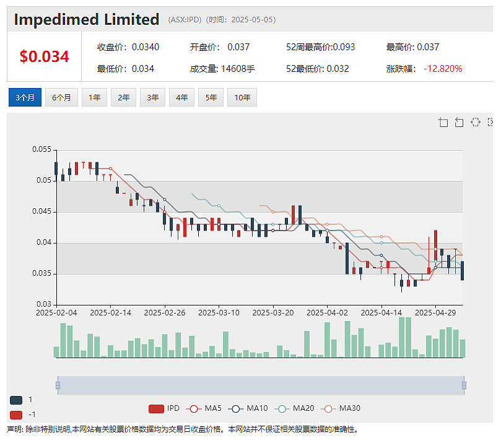501x448 pixels.
Task: Click the 0.03 y-axis label
Action: 44,304
